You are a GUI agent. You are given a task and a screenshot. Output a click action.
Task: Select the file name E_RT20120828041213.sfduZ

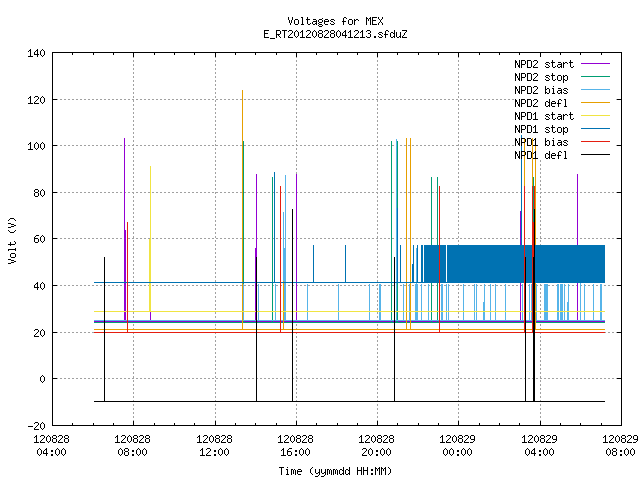[335, 34]
